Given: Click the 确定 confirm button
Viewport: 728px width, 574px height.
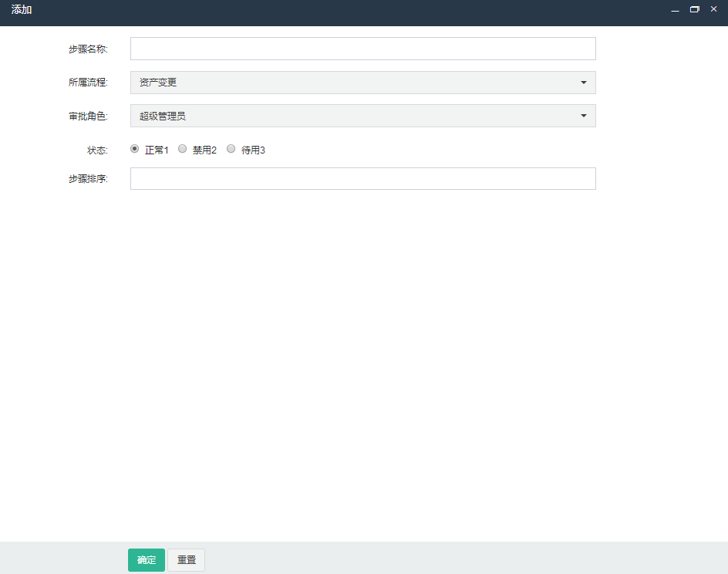Looking at the screenshot, I should (x=147, y=560).
